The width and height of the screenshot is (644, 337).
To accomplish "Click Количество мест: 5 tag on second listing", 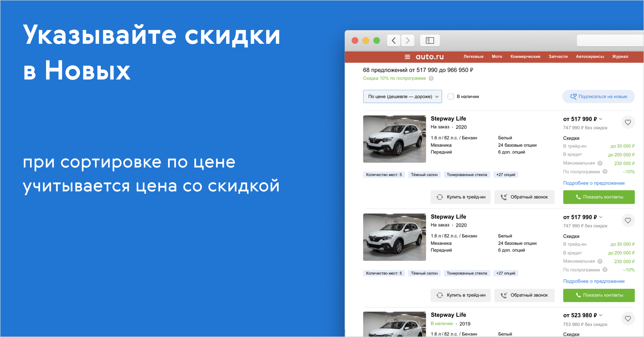I will coord(384,273).
